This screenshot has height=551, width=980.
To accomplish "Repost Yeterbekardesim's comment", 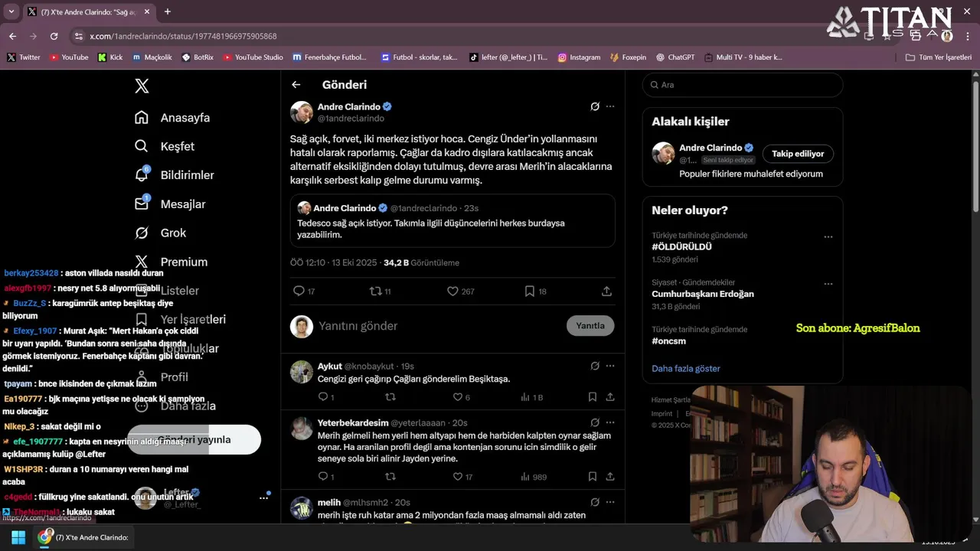I will tap(390, 477).
